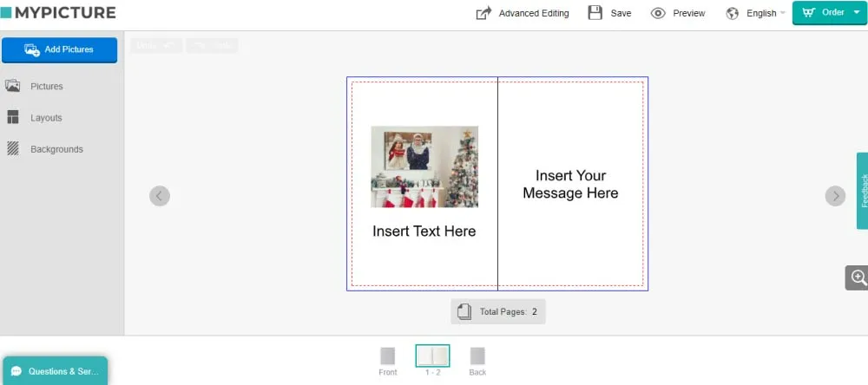Open the Feedback side tab

pyautogui.click(x=863, y=191)
